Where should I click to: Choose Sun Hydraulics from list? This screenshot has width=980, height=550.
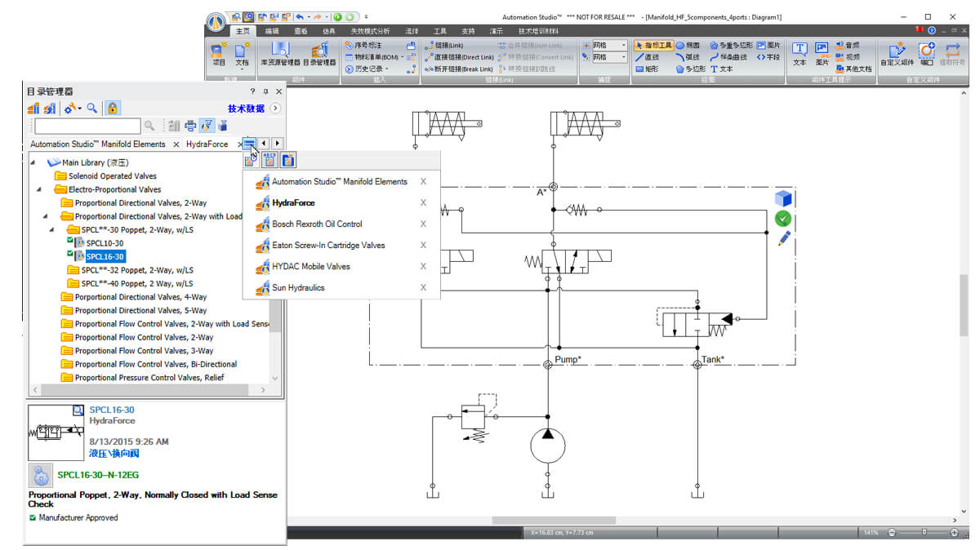(x=298, y=287)
